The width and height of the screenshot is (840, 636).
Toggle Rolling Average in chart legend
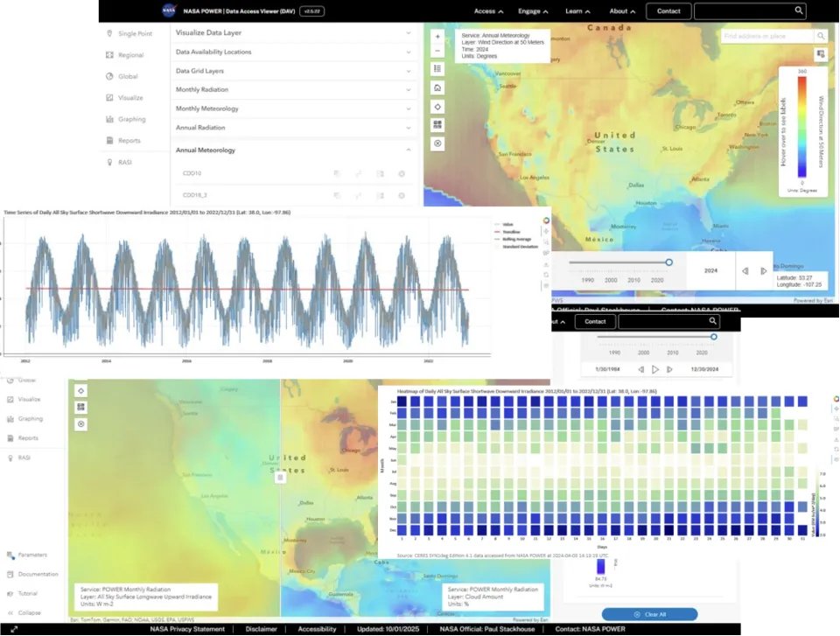click(513, 240)
